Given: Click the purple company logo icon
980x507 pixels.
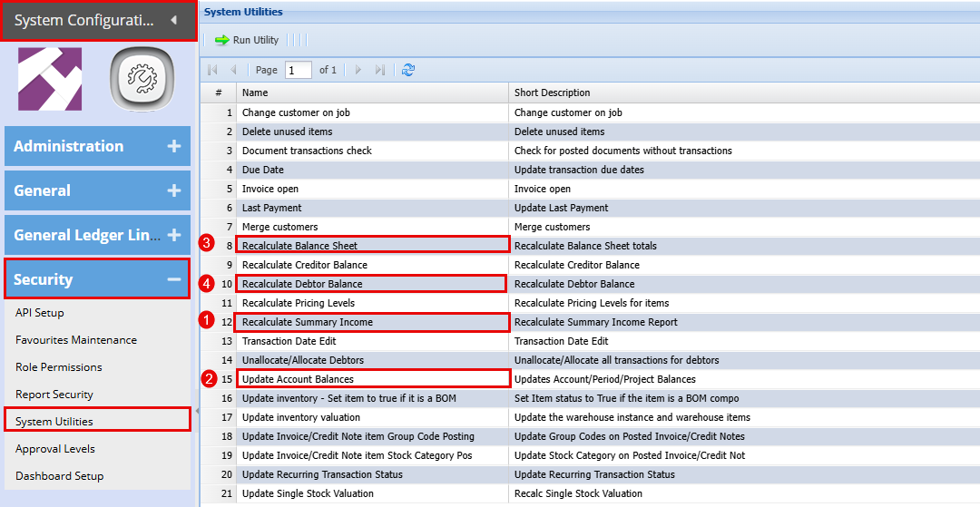Looking at the screenshot, I should [x=50, y=80].
